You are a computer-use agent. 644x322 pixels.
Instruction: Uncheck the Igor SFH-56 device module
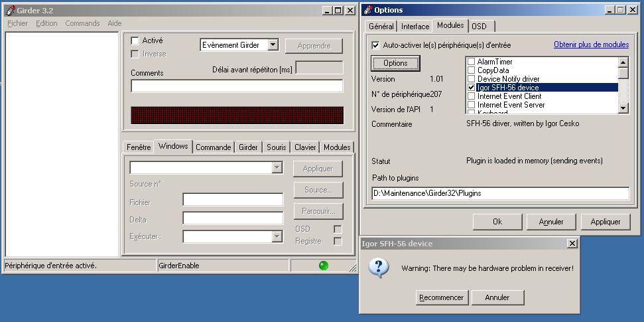471,87
